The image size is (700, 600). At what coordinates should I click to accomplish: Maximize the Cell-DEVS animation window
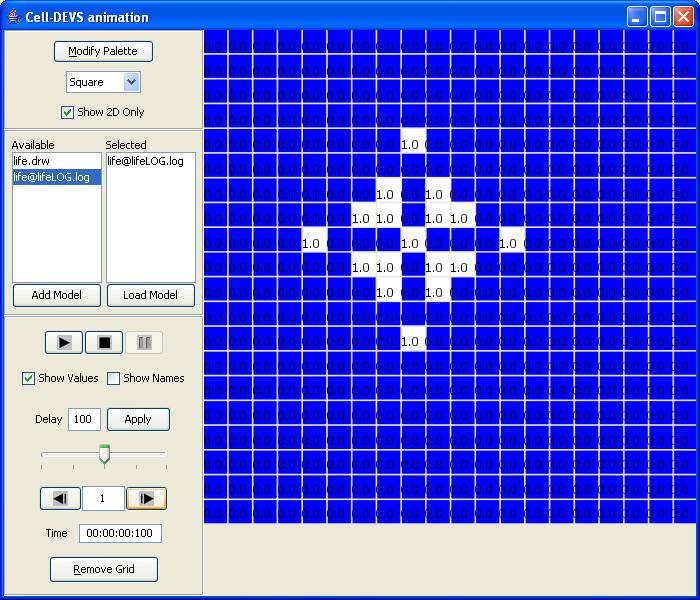point(660,17)
